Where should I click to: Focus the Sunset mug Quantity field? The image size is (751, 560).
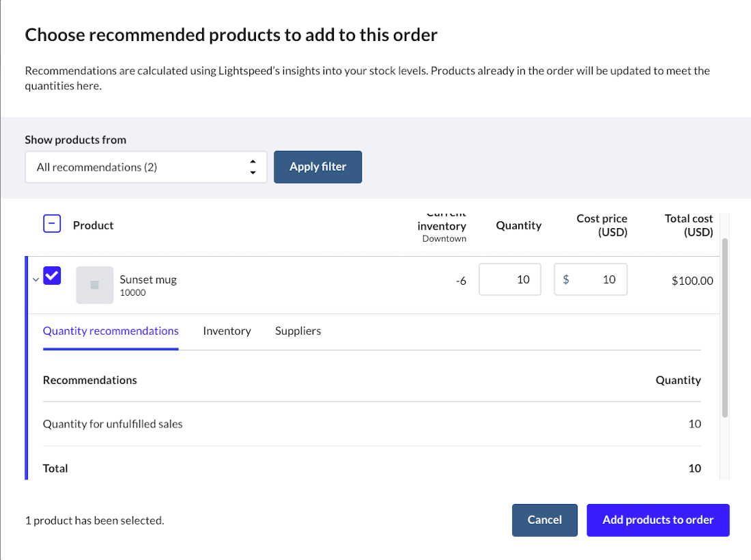(510, 279)
